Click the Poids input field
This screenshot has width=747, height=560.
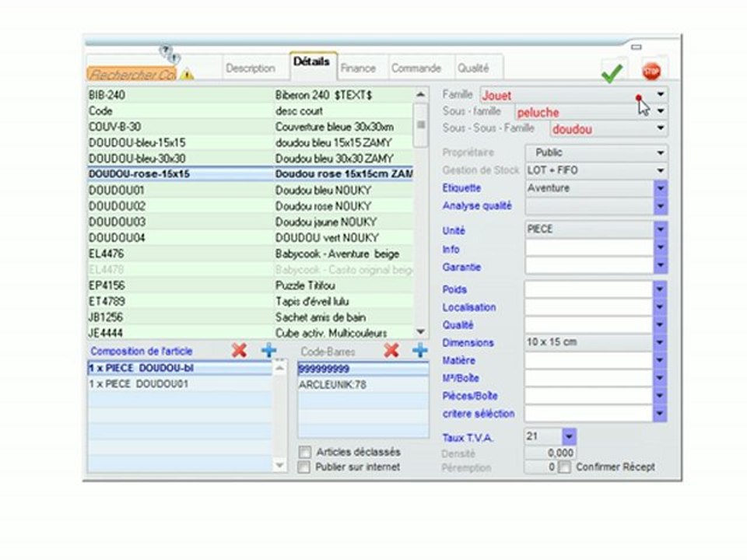click(589, 289)
